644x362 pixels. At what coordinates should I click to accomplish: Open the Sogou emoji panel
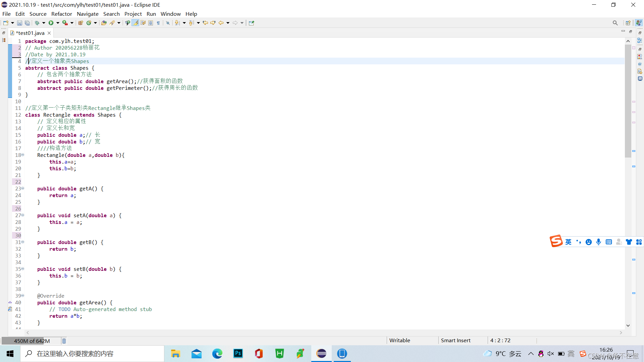pyautogui.click(x=589, y=242)
